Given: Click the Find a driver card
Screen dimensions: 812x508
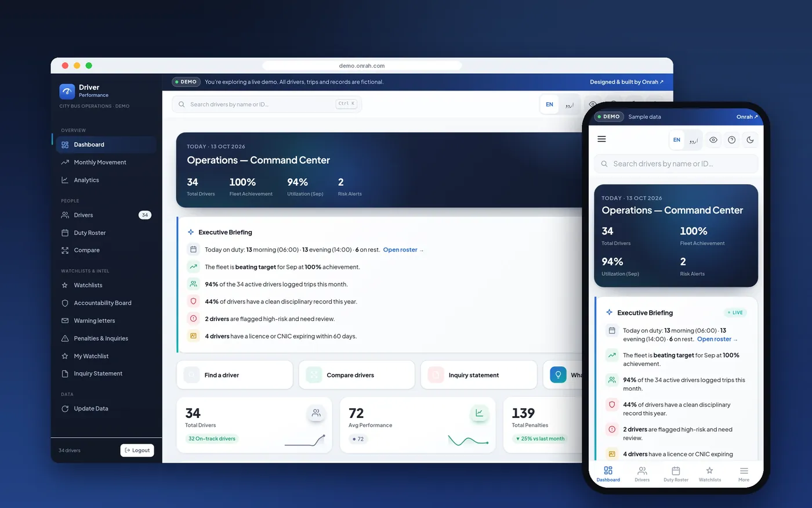Looking at the screenshot, I should 234,375.
